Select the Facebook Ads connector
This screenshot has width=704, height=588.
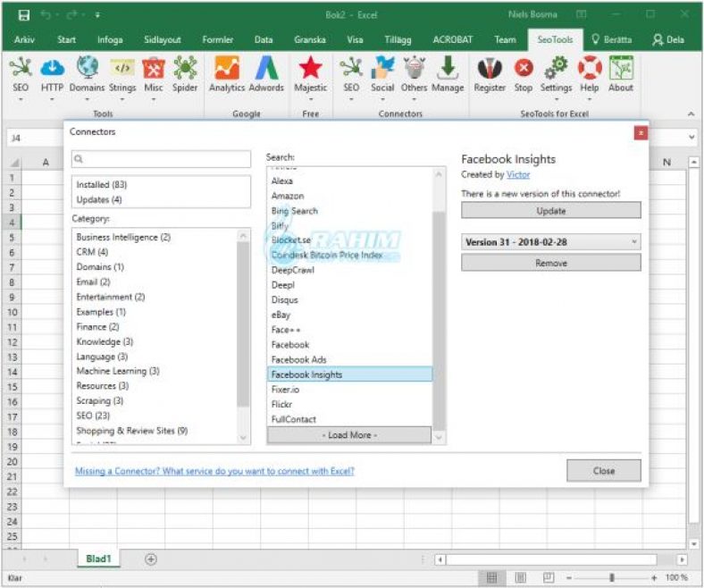[299, 359]
